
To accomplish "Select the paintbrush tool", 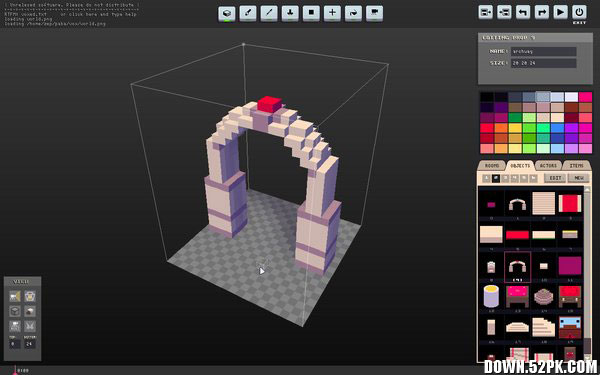I will 248,13.
